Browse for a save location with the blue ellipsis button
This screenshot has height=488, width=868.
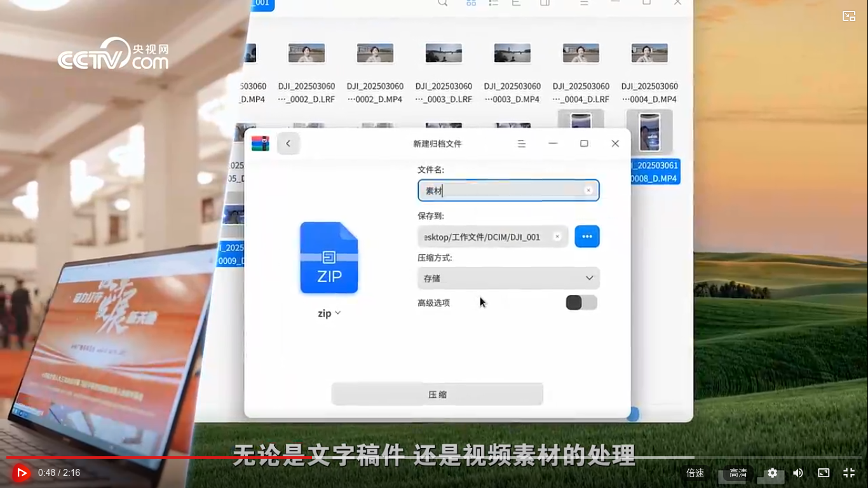(x=587, y=236)
